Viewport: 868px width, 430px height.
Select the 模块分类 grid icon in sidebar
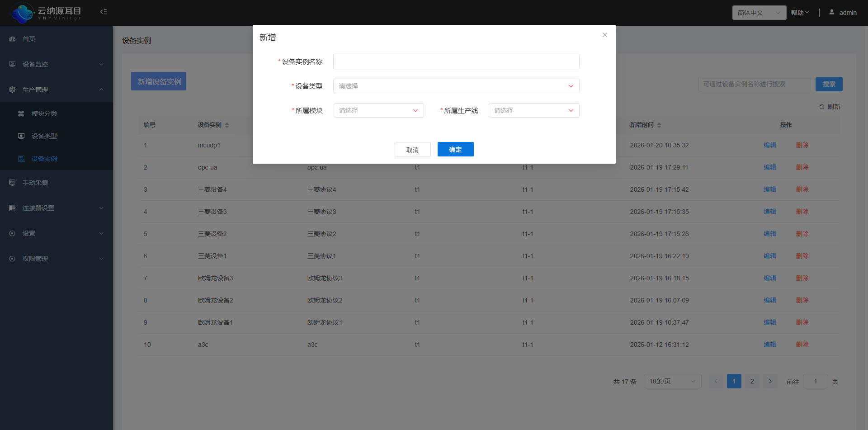(x=21, y=113)
